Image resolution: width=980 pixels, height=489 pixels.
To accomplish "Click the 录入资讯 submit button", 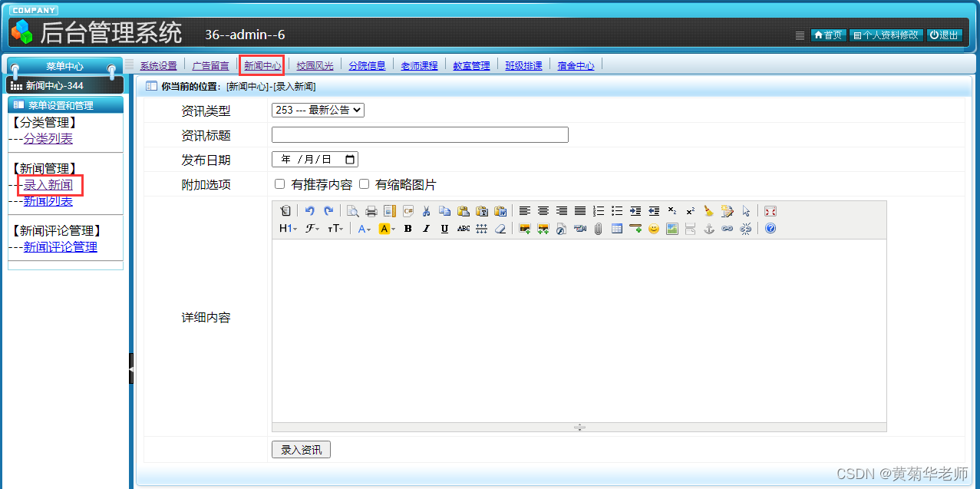I will tap(301, 450).
